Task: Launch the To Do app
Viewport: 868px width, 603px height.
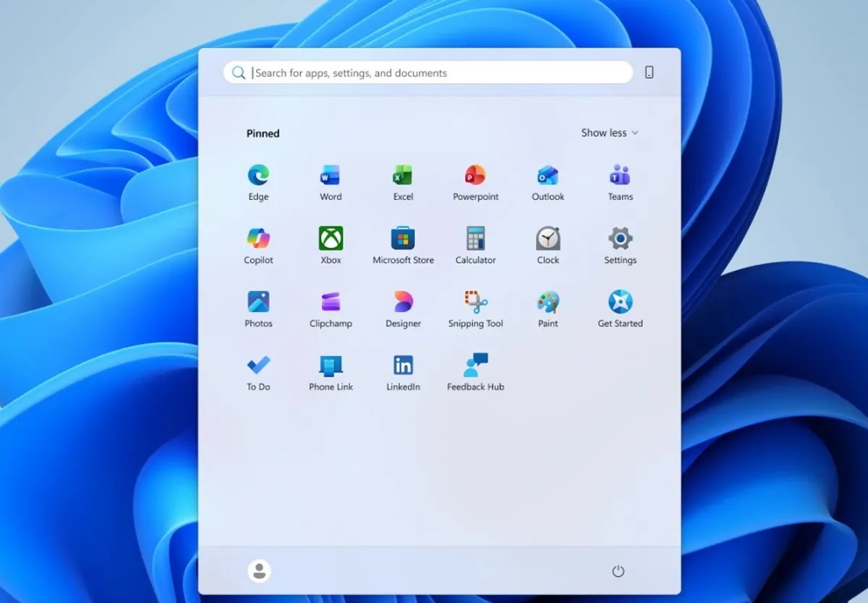Action: [258, 373]
